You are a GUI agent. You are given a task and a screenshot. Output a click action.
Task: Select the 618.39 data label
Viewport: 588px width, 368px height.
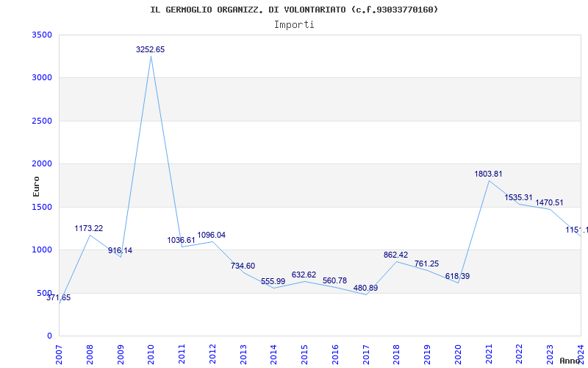pyautogui.click(x=457, y=277)
